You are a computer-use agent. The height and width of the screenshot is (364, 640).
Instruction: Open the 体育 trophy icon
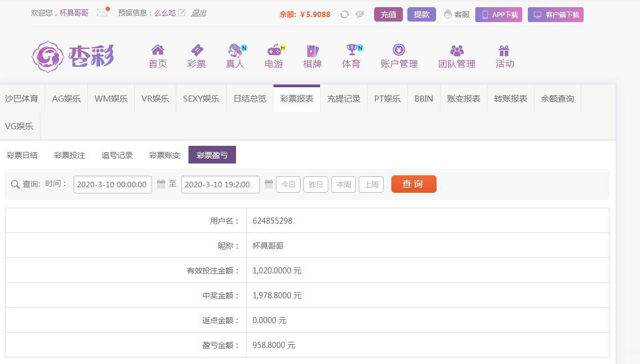click(x=351, y=50)
